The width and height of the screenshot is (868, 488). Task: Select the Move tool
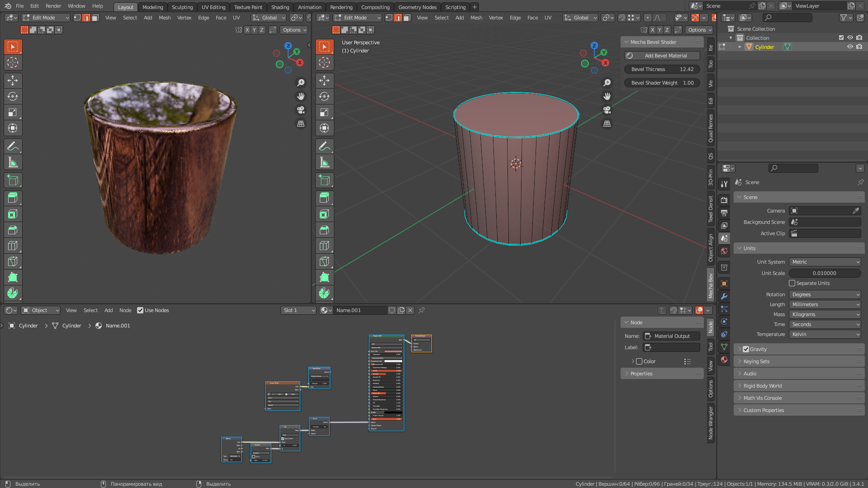[13, 81]
